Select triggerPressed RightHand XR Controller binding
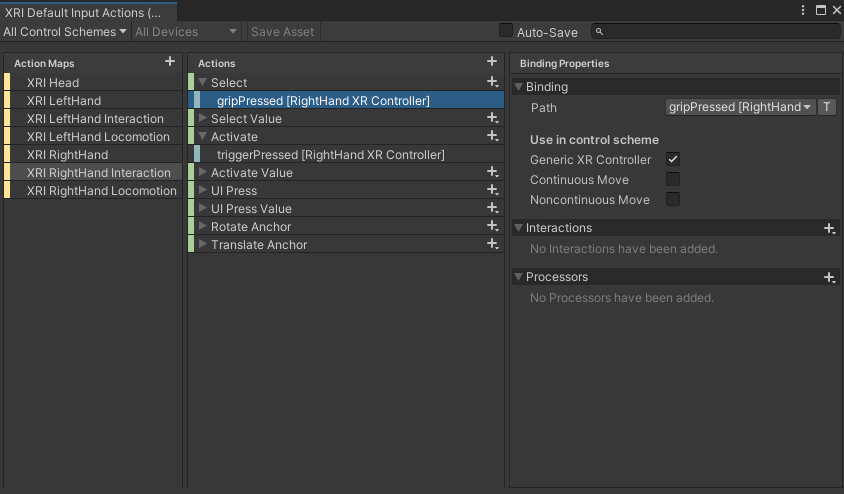The height and width of the screenshot is (494, 844). 346,154
